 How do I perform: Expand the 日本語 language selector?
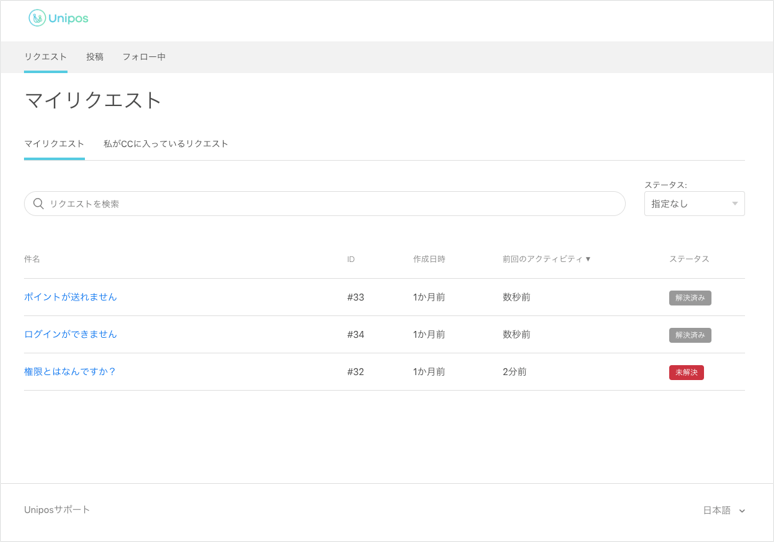tap(724, 510)
